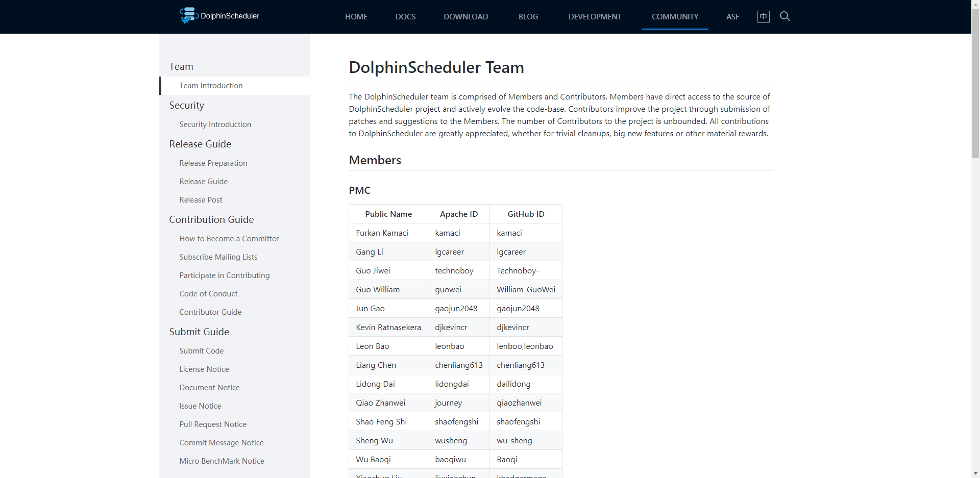Click the scrollbar down arrow
980x478 pixels.
(975, 473)
